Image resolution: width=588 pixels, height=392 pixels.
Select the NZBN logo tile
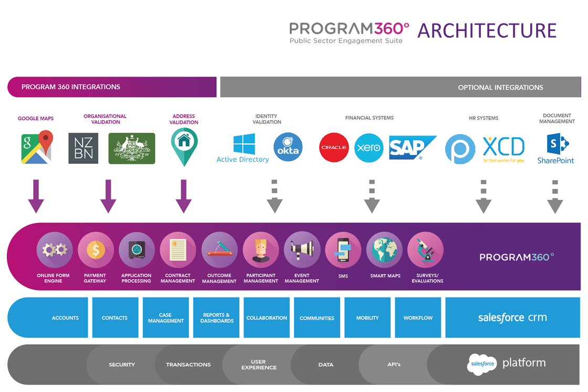point(83,149)
